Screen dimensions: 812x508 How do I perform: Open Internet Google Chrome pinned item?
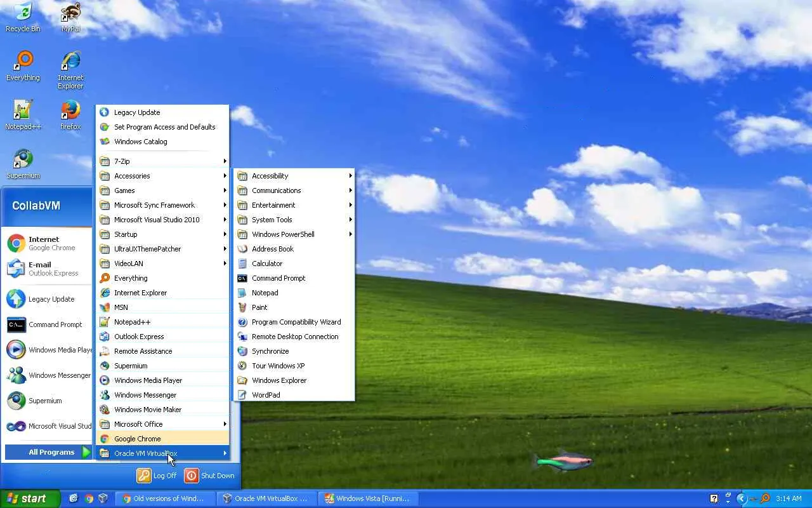point(48,243)
